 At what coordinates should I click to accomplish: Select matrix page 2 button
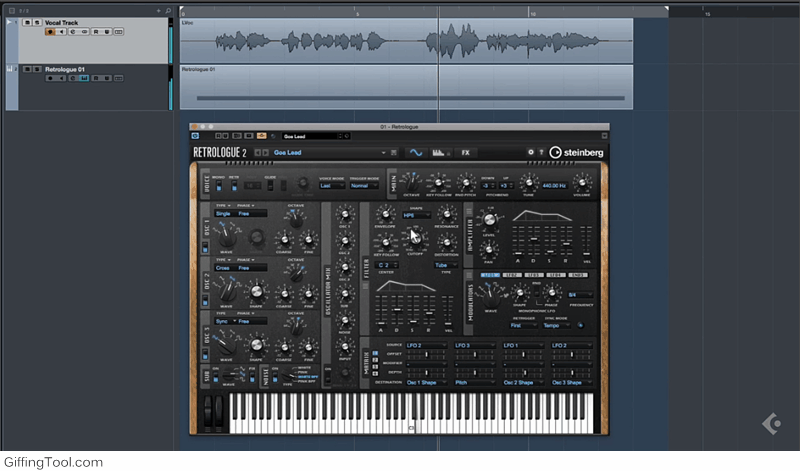pos(376,360)
